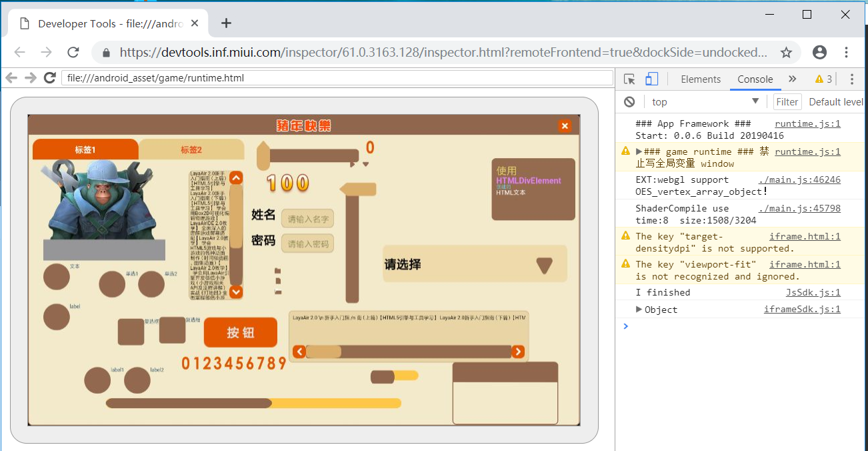Bookmark this page with star icon
The height and width of the screenshot is (451, 868).
pyautogui.click(x=786, y=53)
